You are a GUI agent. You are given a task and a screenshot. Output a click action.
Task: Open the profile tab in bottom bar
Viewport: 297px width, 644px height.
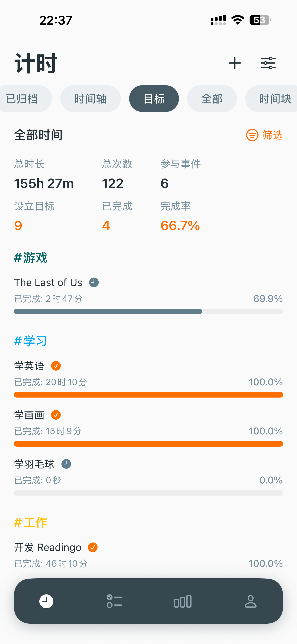click(250, 601)
